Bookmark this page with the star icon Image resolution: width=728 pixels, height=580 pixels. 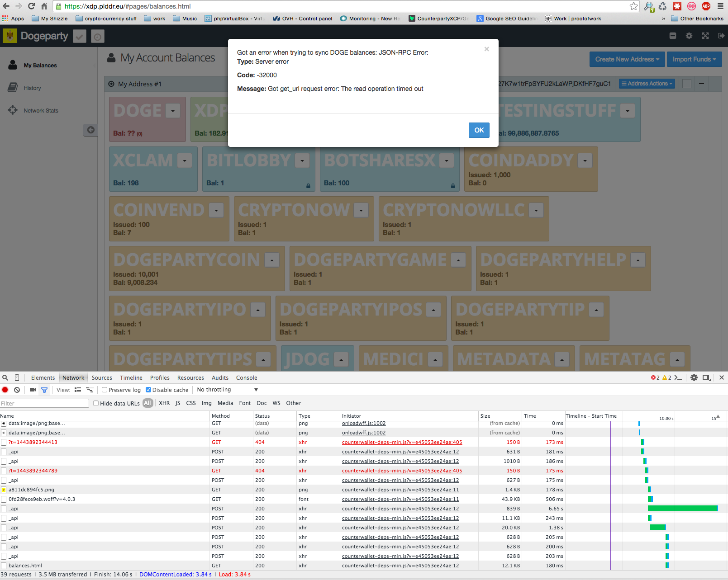(633, 6)
